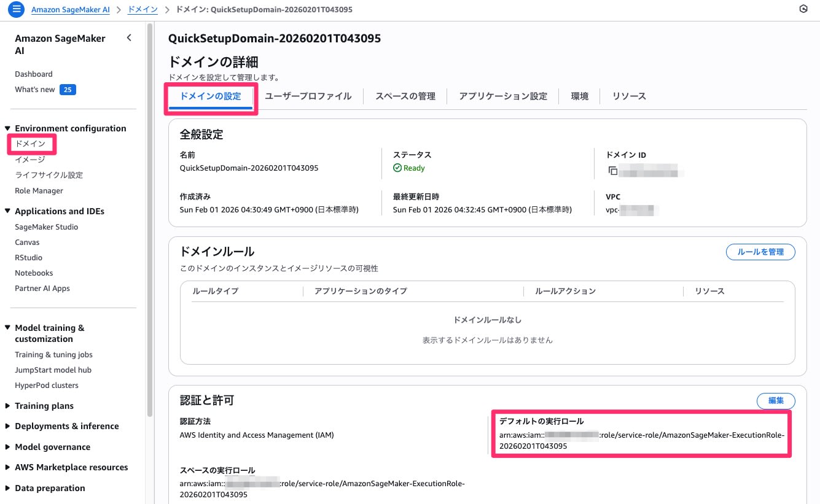The height and width of the screenshot is (504, 820).
Task: Click the domain name value under 名前
Action: click(x=249, y=168)
